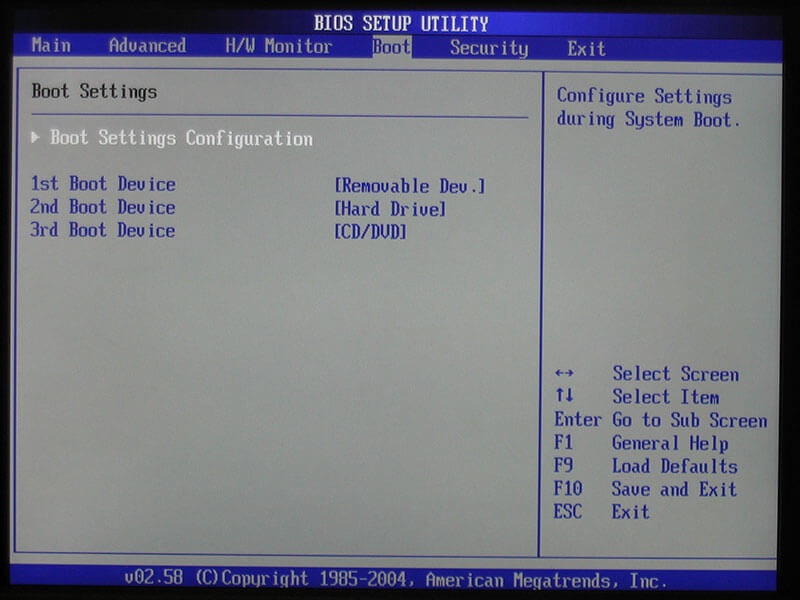Switch to the Main tab
The width and height of the screenshot is (800, 600).
coord(50,47)
